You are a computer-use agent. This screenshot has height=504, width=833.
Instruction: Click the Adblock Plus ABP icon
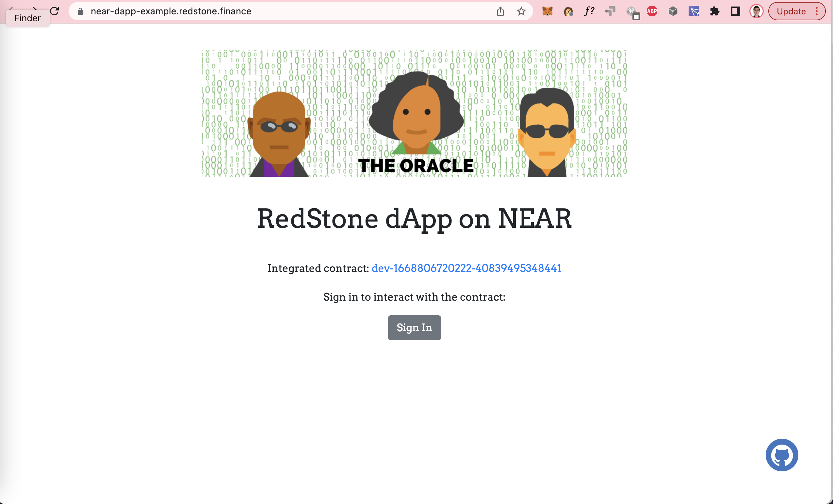click(652, 11)
